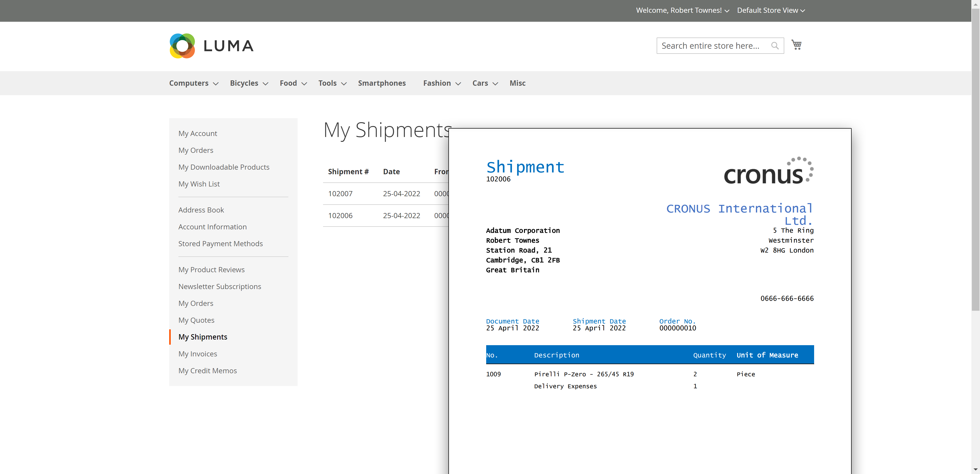Click shipment number 102007 row
Image resolution: width=980 pixels, height=474 pixels.
[x=340, y=194]
